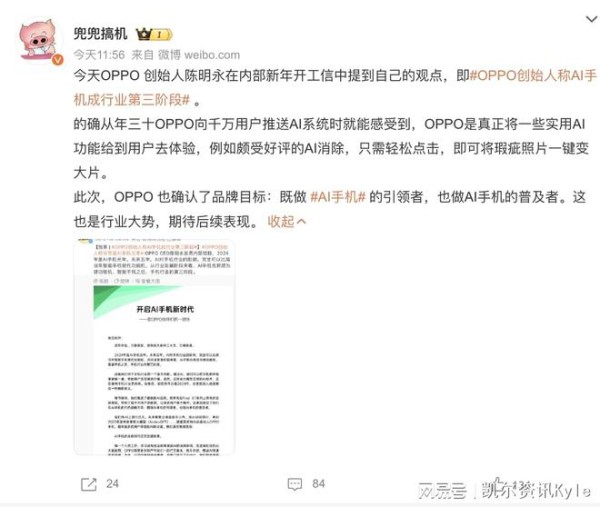Click the repost count 24
This screenshot has height=507, width=600.
pyautogui.click(x=112, y=484)
